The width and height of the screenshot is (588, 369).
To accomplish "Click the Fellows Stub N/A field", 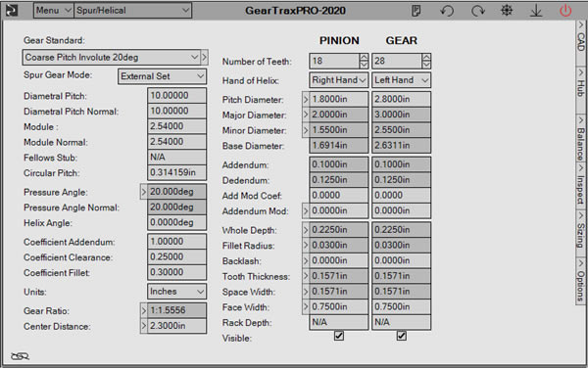I will (x=176, y=158).
